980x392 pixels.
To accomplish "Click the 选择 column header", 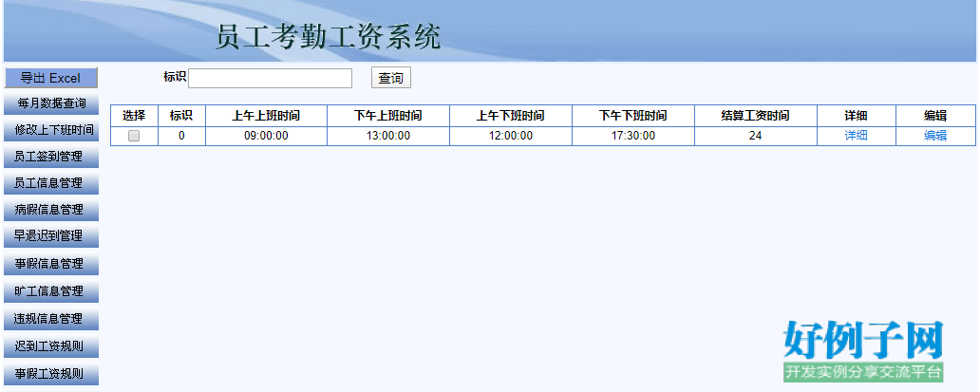I will [134, 116].
